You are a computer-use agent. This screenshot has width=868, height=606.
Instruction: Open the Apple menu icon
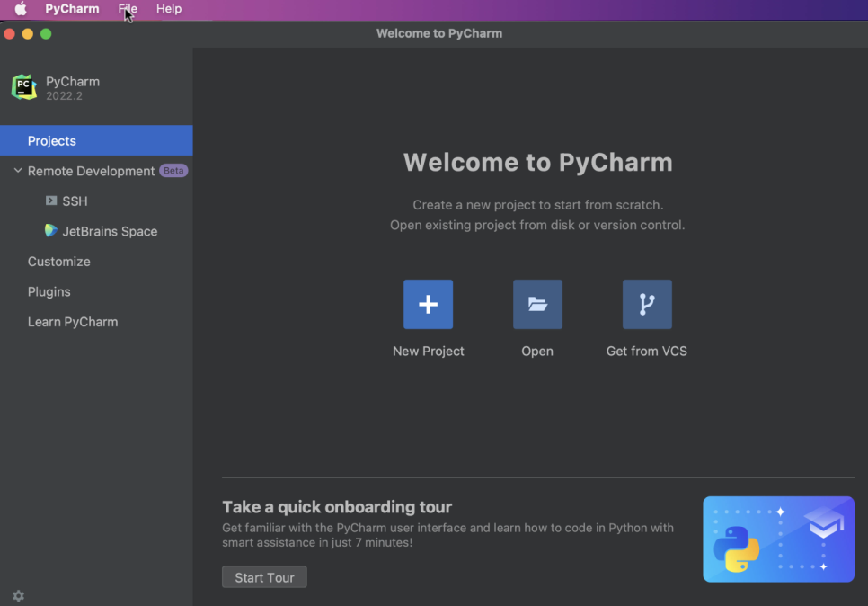(x=21, y=9)
